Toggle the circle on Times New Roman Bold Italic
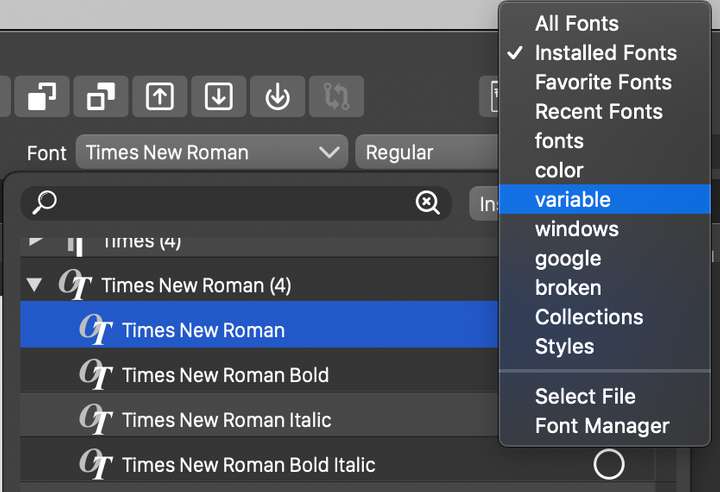This screenshot has height=492, width=720. pyautogui.click(x=608, y=464)
